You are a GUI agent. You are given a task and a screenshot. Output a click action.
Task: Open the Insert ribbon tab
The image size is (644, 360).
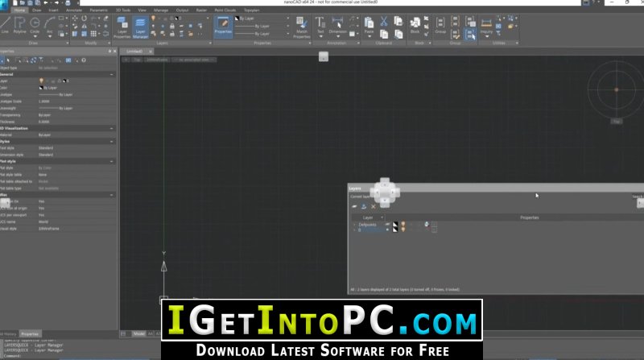tap(53, 10)
